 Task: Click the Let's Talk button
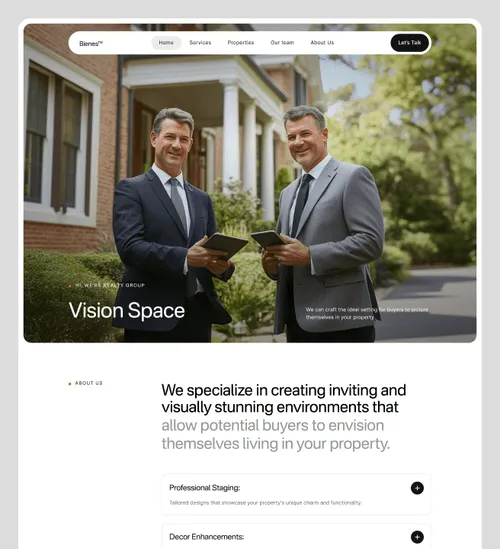pos(409,43)
